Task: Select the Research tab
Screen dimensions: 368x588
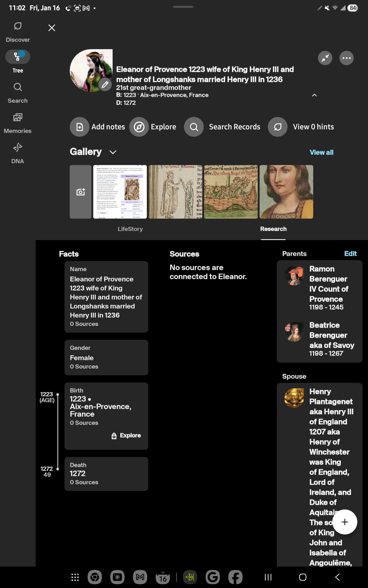Action: [x=273, y=229]
